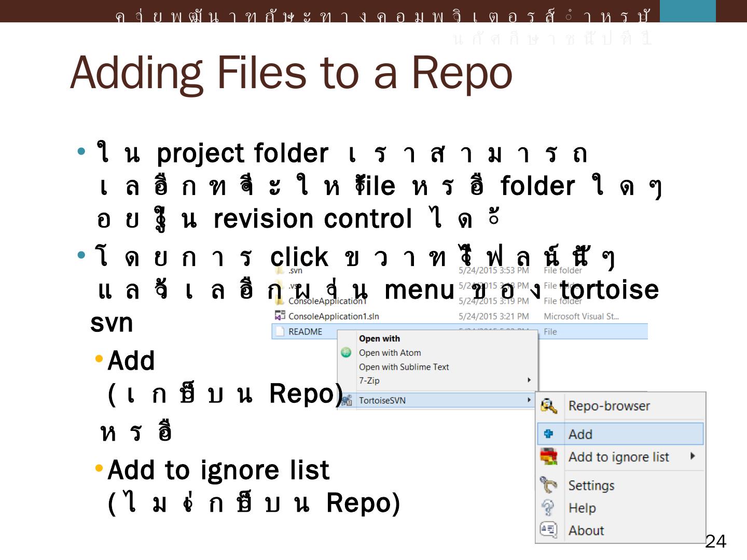Expand the Add to ignore list arrow
The width and height of the screenshot is (747, 560).
click(x=693, y=456)
